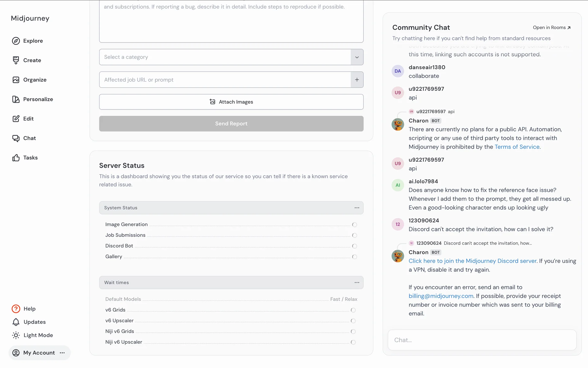Open the Updates bell icon
Screen dimensions: 588x368
tap(16, 322)
